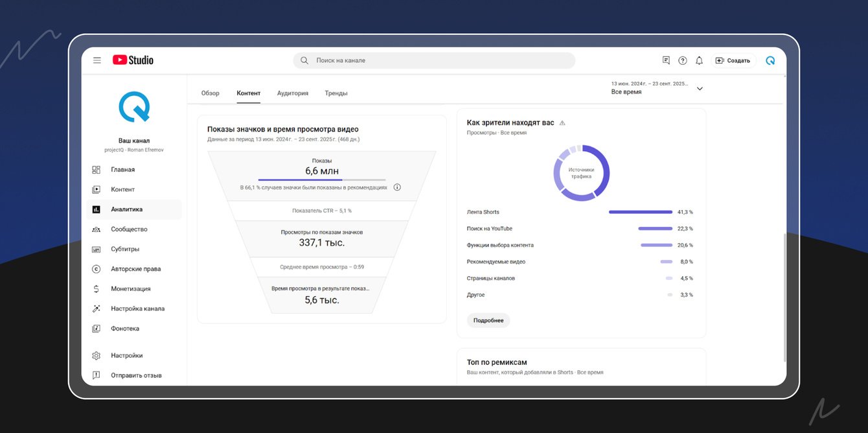The height and width of the screenshot is (433, 868).
Task: Select the Тренды tab
Action: (x=336, y=93)
